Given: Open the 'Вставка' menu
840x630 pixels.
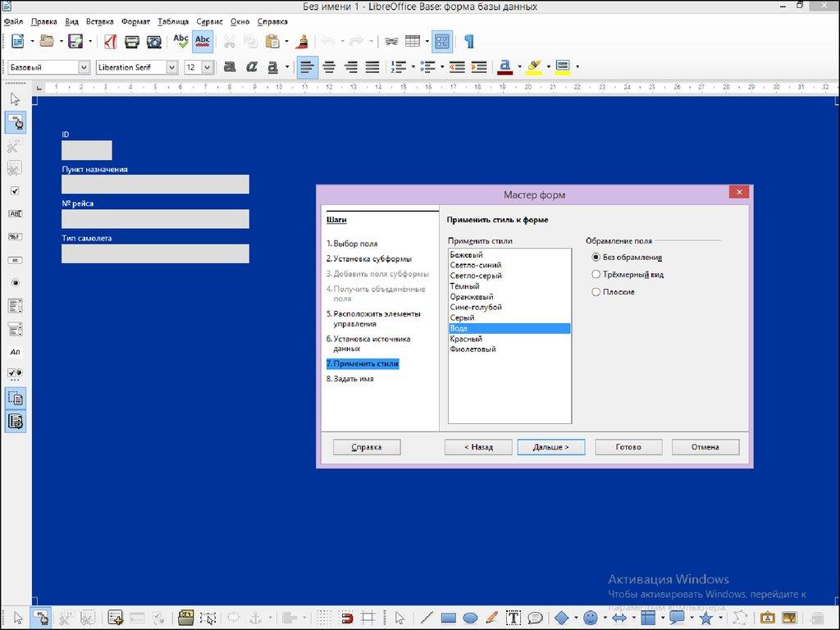Looking at the screenshot, I should [x=100, y=21].
